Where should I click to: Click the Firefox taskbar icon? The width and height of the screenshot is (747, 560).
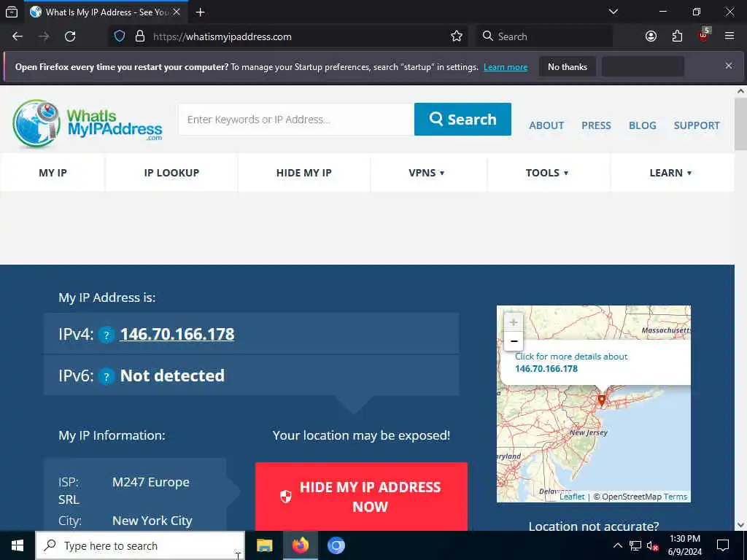pyautogui.click(x=300, y=545)
